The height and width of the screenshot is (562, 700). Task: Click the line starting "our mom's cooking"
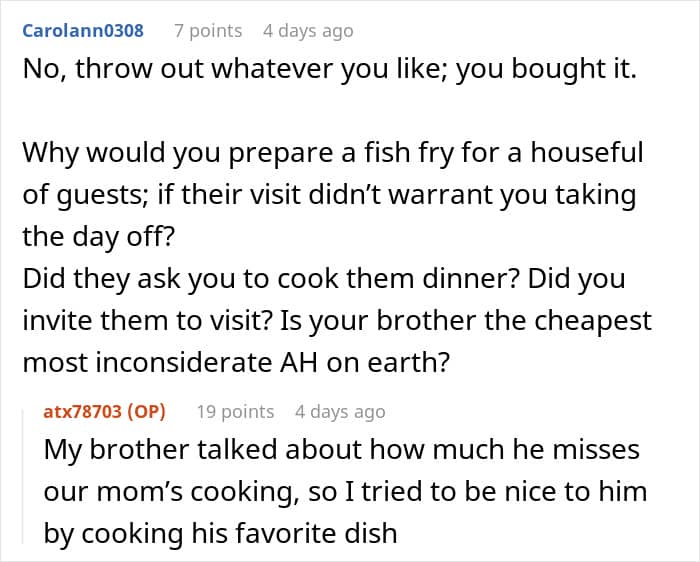(x=345, y=492)
